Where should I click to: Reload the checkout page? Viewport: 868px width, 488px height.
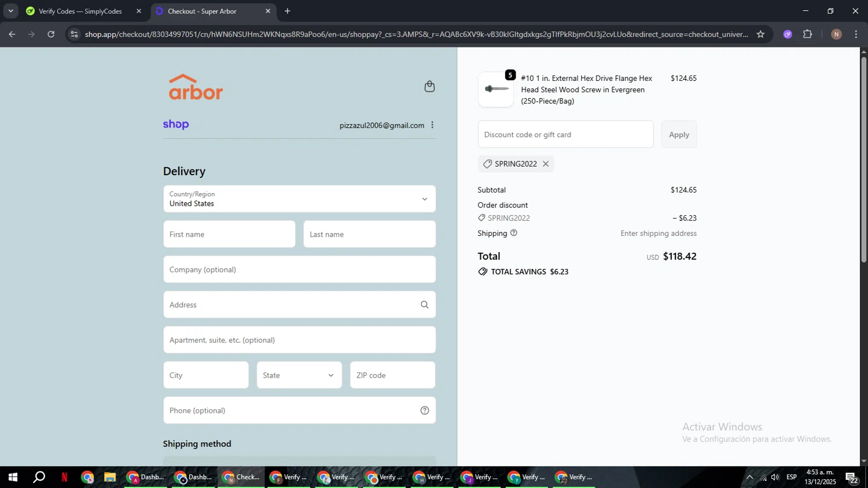(51, 34)
